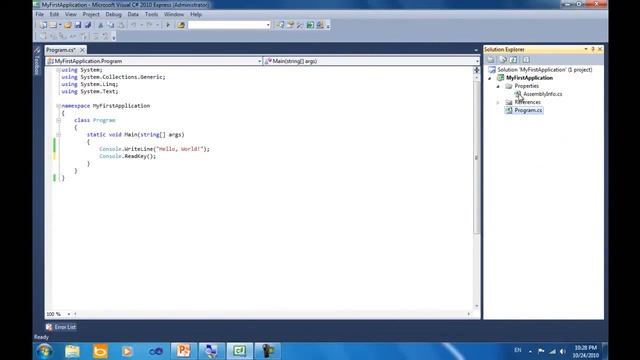Open the standard toolbar options arrow

click(328, 25)
